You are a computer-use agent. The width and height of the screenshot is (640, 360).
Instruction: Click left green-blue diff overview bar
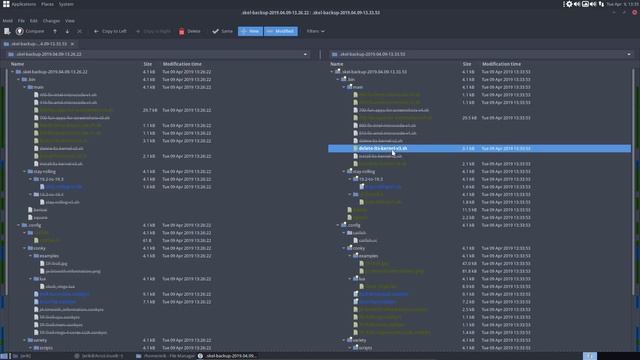(x=2, y=210)
